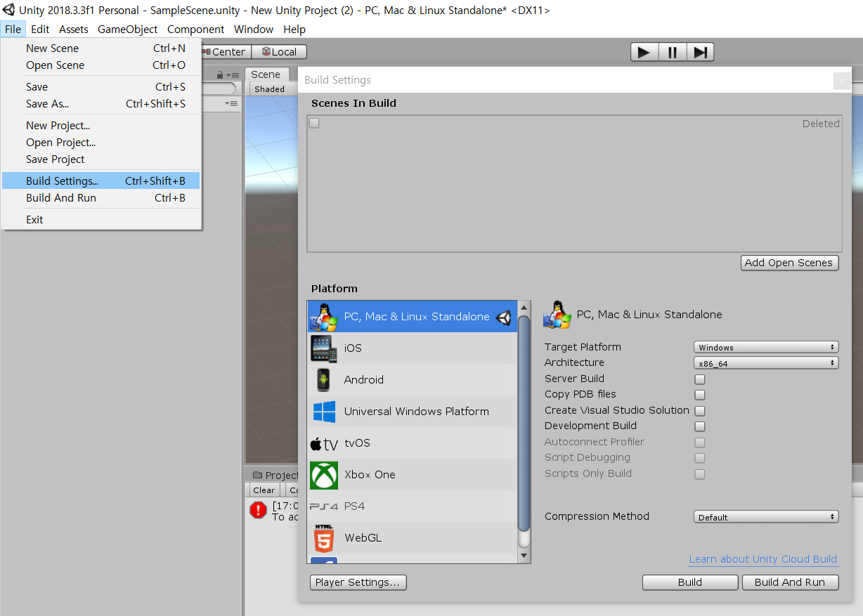Screen dimensions: 863x616
Task: Select Open Scene menu entry
Action: point(101,65)
